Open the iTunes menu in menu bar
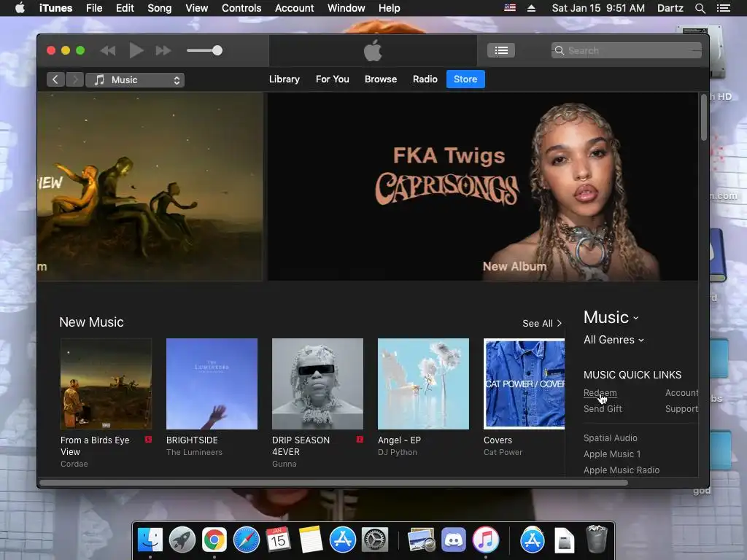This screenshot has width=747, height=560. pos(55,8)
